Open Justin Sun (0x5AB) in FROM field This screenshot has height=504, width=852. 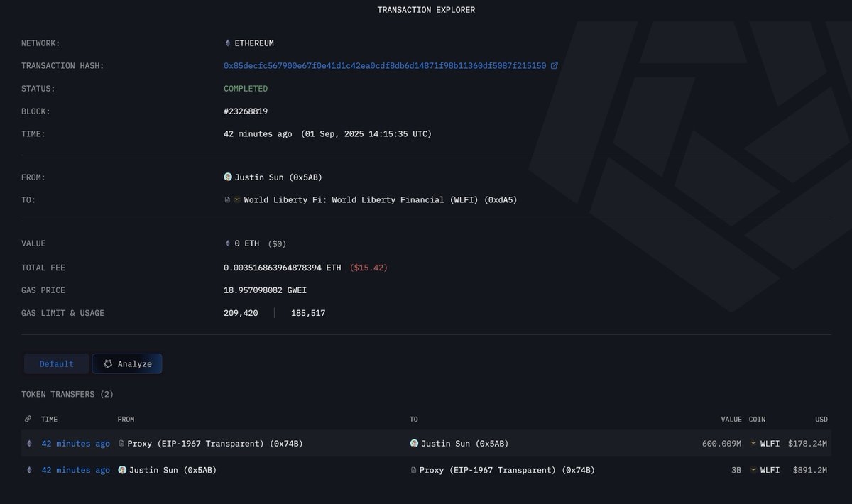pyautogui.click(x=278, y=177)
